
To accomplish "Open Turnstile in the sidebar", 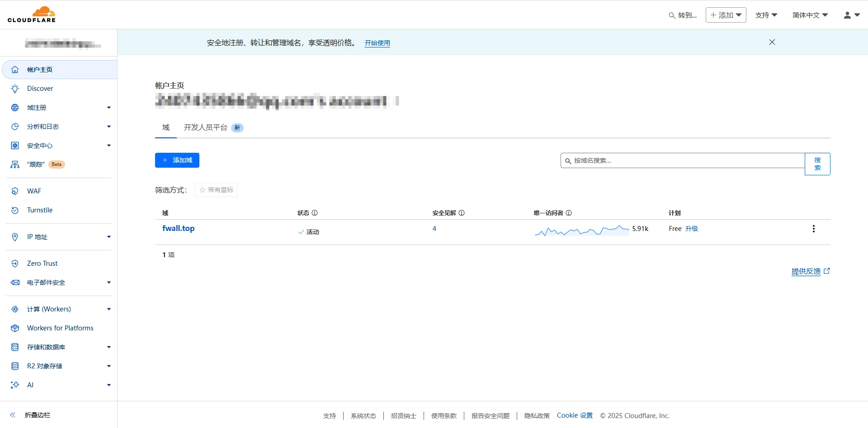I will point(40,210).
